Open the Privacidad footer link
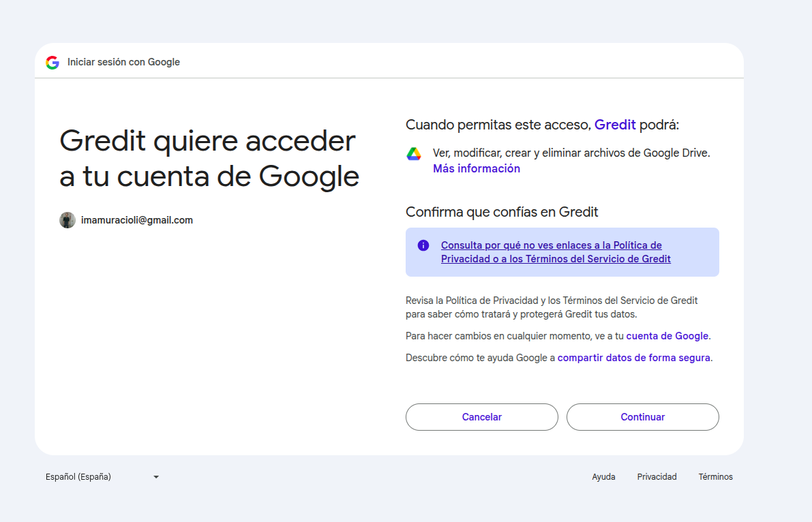The image size is (812, 522). pyautogui.click(x=657, y=477)
